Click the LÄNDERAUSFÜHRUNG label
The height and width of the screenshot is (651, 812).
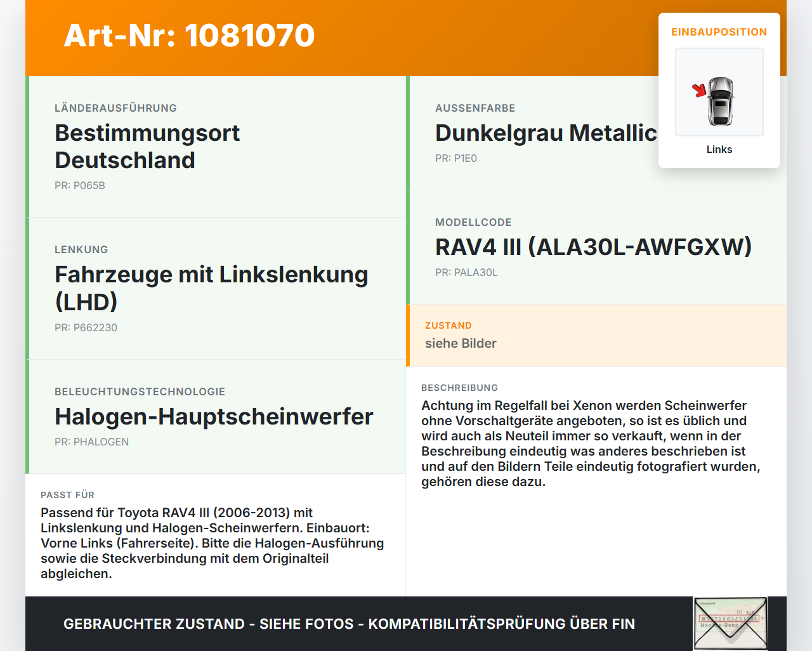(115, 108)
